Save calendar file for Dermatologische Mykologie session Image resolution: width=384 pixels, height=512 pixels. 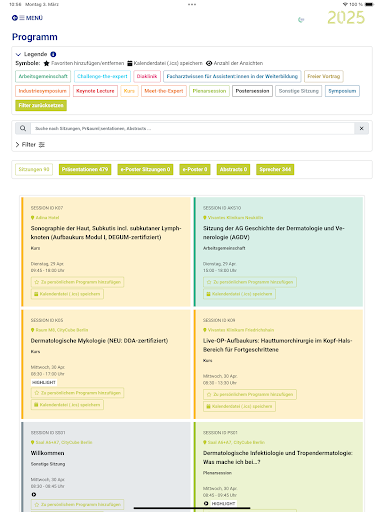pyautogui.click(x=67, y=405)
